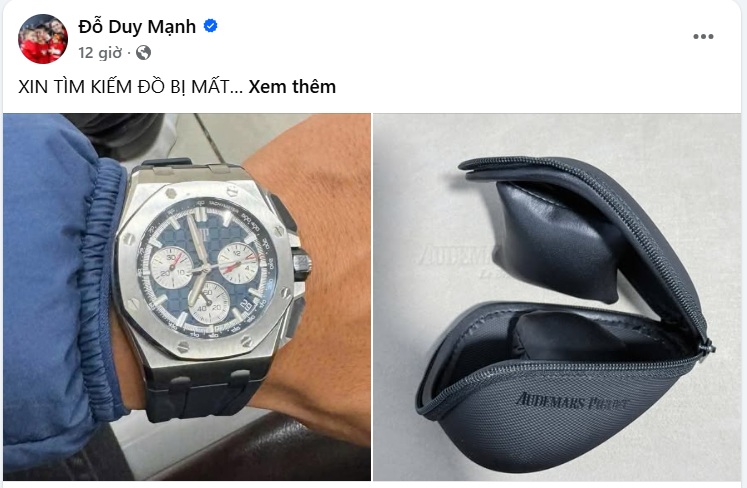Click the Audemars Piguet logo on the pouch
Image resolution: width=747 pixels, height=488 pixels.
tap(571, 401)
